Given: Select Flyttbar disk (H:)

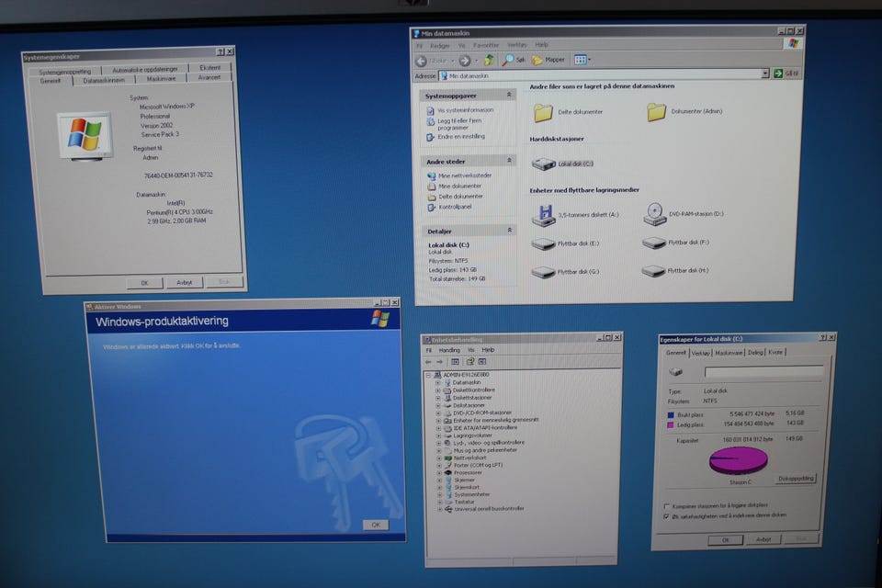Looking at the screenshot, I should [675, 271].
